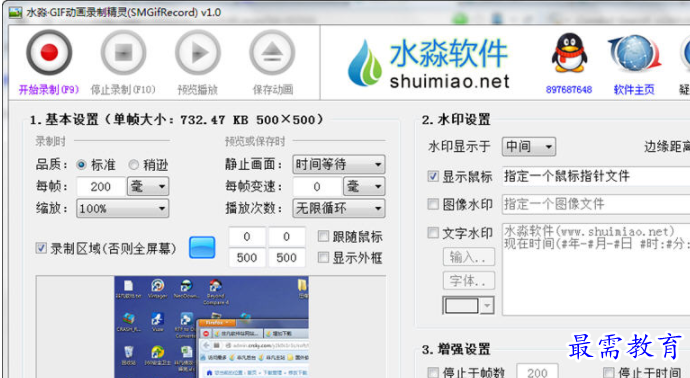690x378 pixels.
Task: Toggle the 录制区域(否则全屏幕) checkbox
Action: pyautogui.click(x=41, y=248)
